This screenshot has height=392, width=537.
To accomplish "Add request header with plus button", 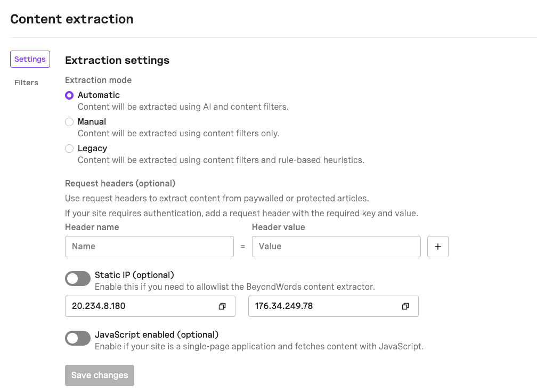I will (x=438, y=247).
